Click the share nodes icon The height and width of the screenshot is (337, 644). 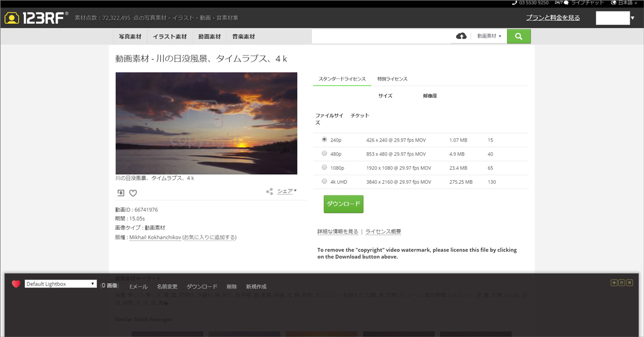pyautogui.click(x=269, y=192)
